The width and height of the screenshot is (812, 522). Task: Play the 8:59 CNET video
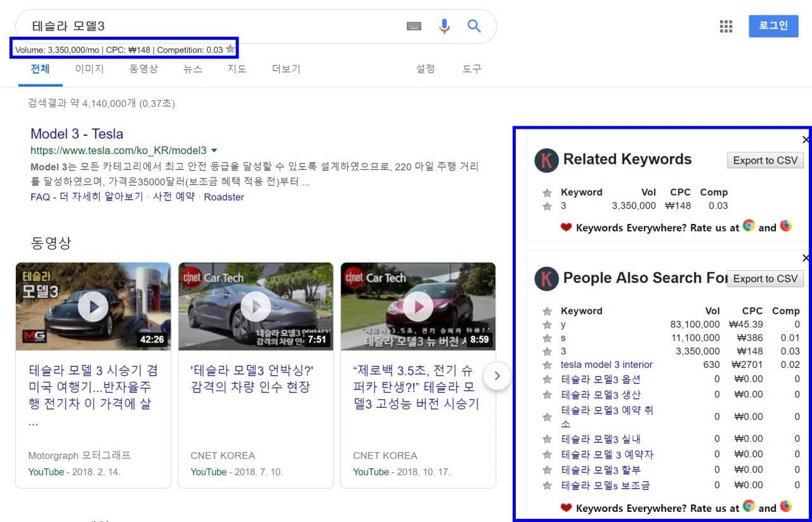pos(418,307)
